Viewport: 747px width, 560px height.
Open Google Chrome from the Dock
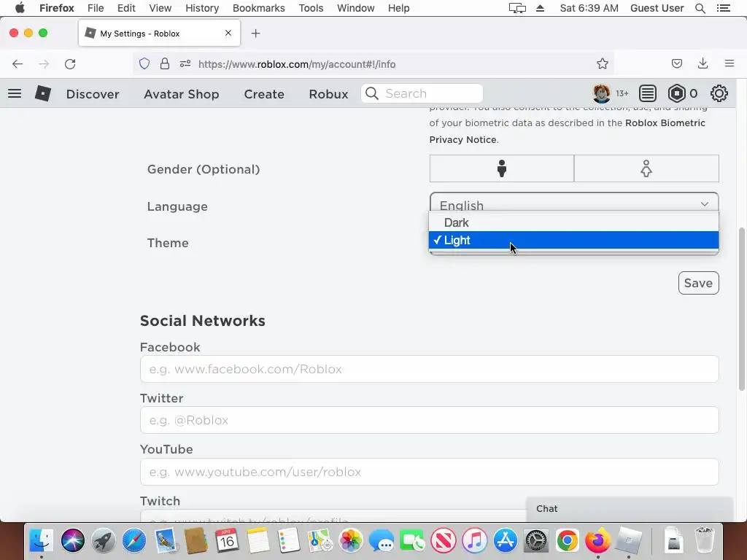click(567, 541)
